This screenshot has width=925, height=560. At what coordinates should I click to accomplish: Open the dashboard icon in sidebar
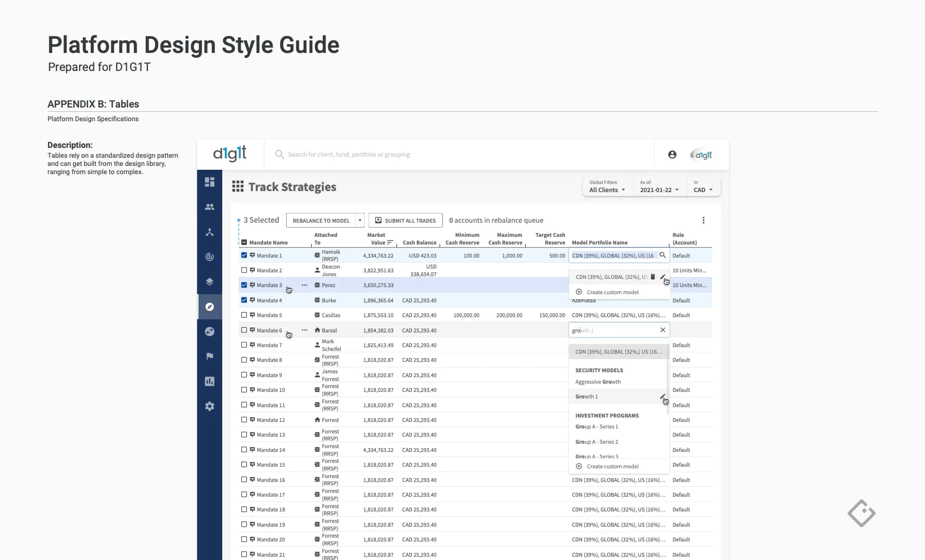click(x=210, y=182)
